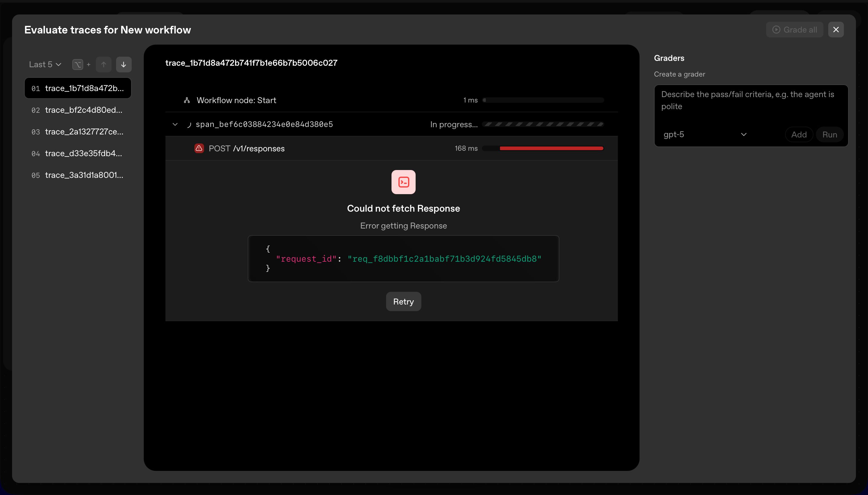This screenshot has width=868, height=495.
Task: Click the Workflow node Start icon
Action: click(x=187, y=100)
